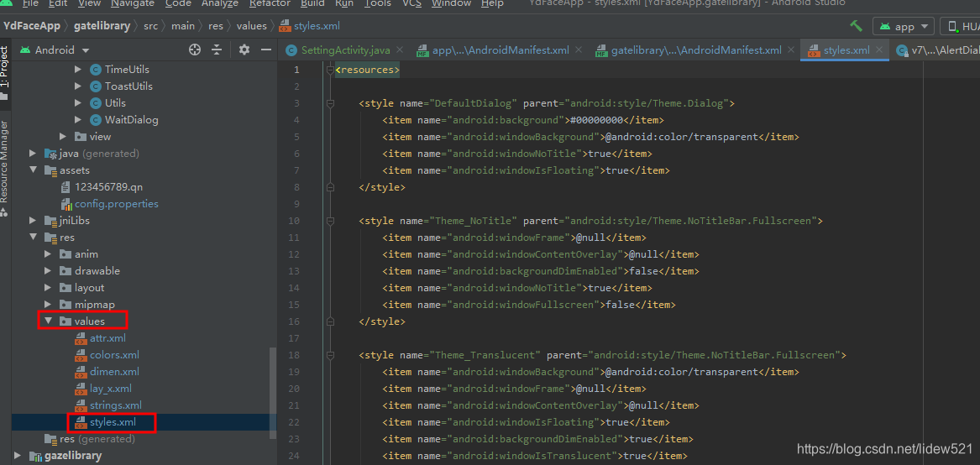The height and width of the screenshot is (465, 980).
Task: Expand the java (generated) folder
Action: [33, 153]
